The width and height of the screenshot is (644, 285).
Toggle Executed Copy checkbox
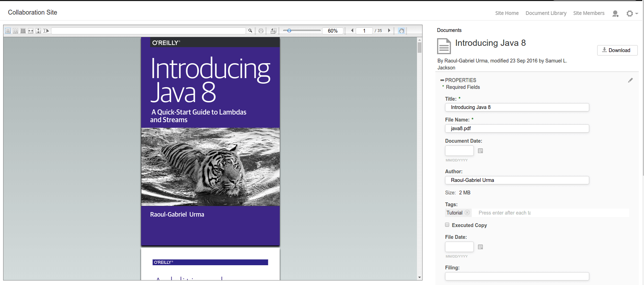pyautogui.click(x=447, y=225)
